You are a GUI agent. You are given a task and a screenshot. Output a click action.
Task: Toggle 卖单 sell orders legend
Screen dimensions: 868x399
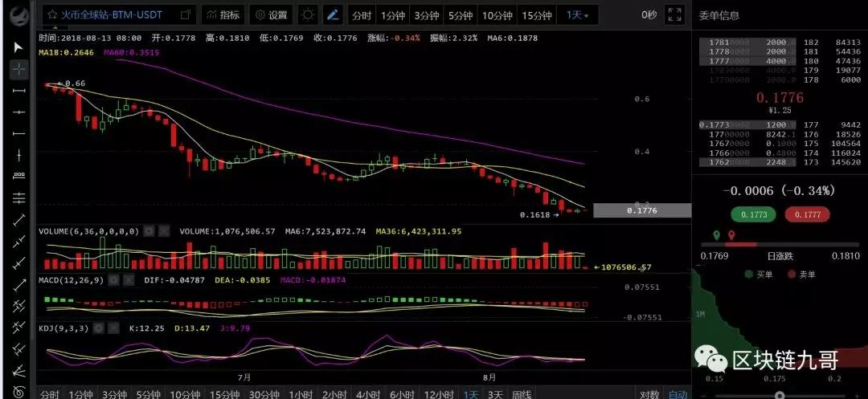tap(801, 274)
